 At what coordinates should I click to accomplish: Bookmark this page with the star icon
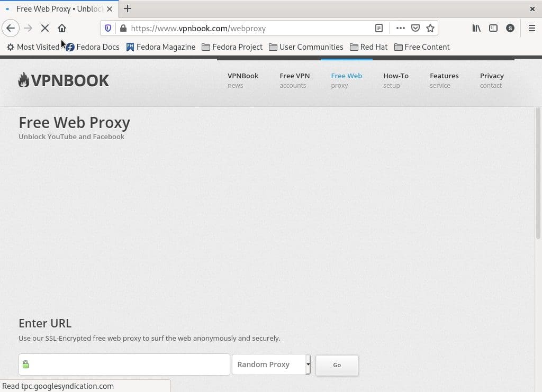click(431, 28)
